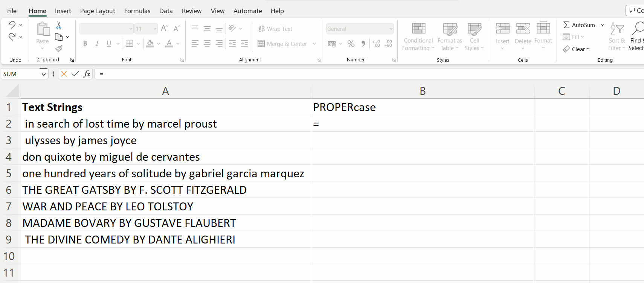Select the Format Painter brush icon

click(x=59, y=49)
